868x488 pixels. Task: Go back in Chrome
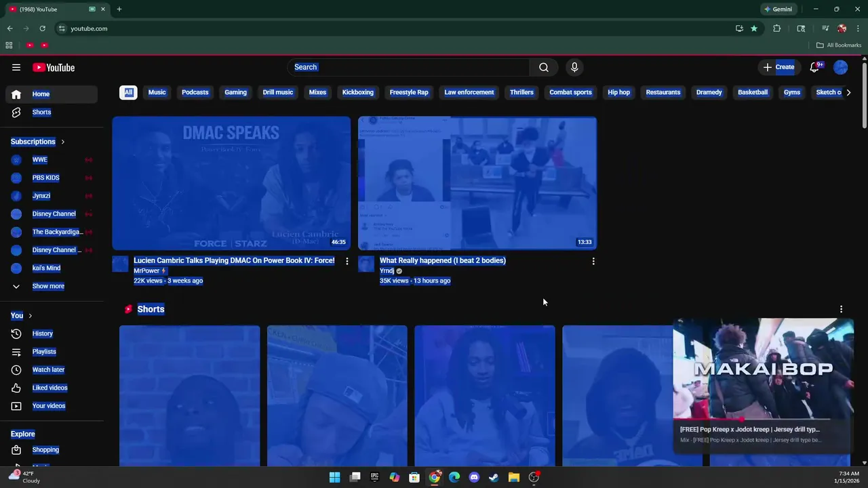click(x=9, y=28)
